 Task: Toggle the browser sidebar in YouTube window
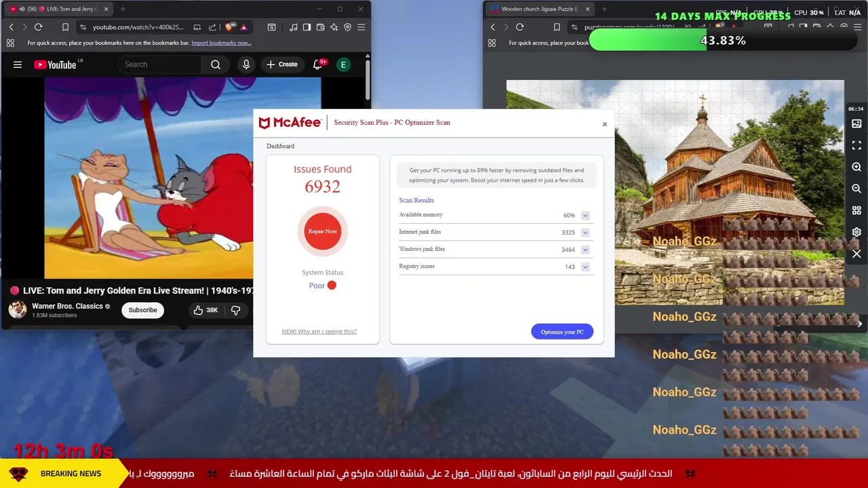coord(307,27)
